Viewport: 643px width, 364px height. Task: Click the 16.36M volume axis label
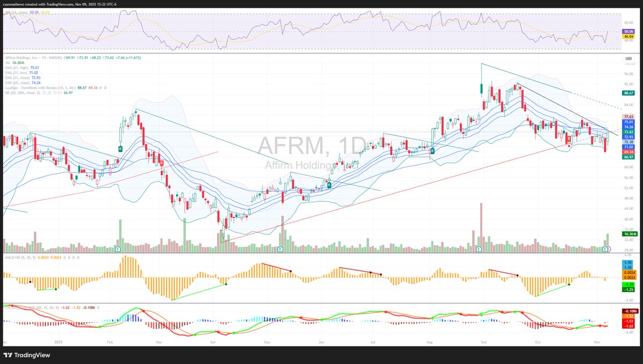pyautogui.click(x=629, y=234)
